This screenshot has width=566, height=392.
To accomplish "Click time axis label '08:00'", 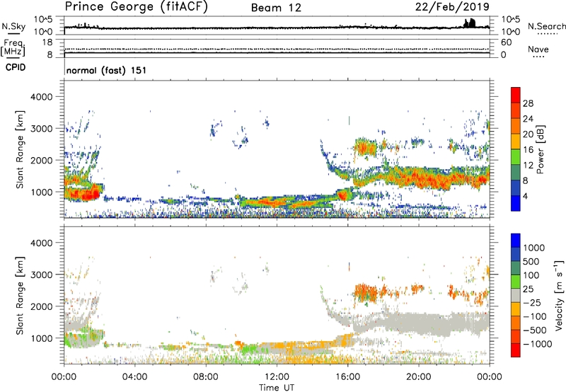I will point(206,377).
